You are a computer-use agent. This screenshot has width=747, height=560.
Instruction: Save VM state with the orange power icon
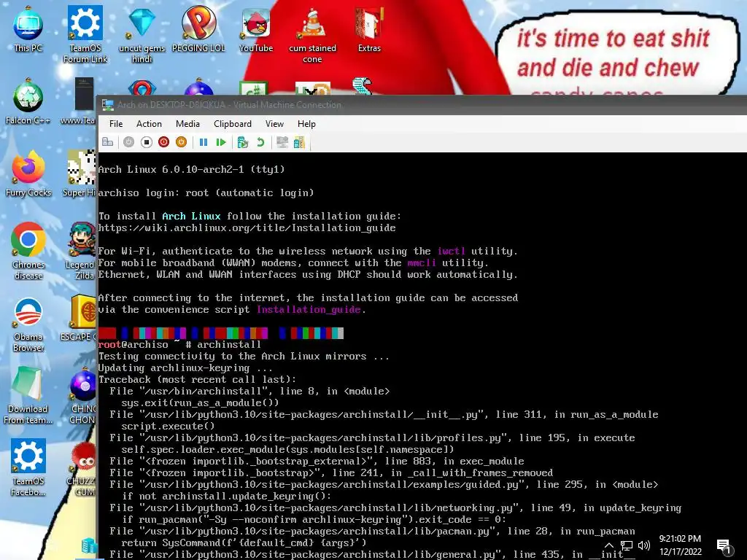(181, 142)
